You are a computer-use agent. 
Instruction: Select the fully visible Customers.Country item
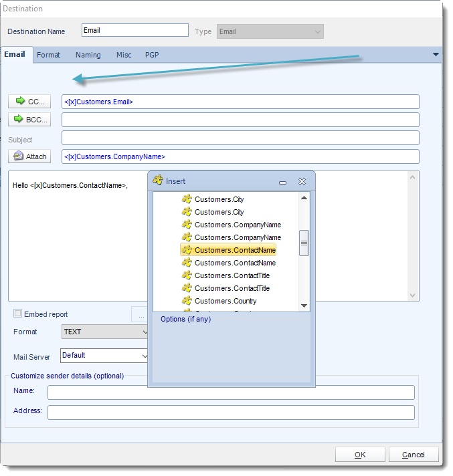click(225, 301)
